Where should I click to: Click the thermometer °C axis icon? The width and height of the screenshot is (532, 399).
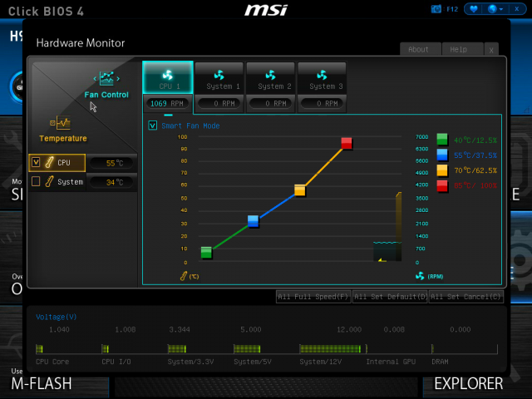pos(184,276)
